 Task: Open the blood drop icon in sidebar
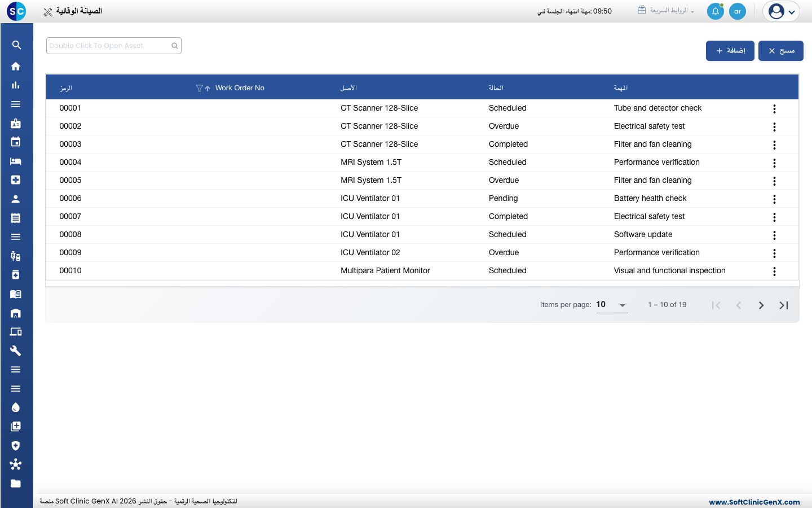click(x=16, y=408)
